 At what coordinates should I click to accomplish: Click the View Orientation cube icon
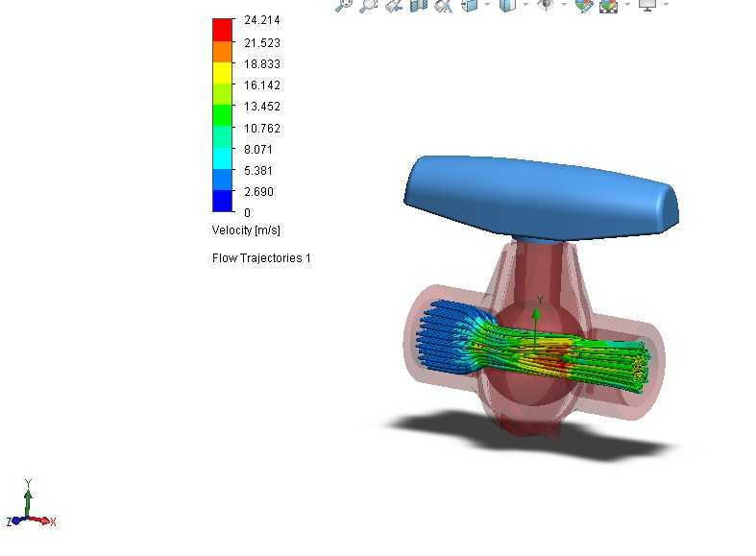(469, 5)
